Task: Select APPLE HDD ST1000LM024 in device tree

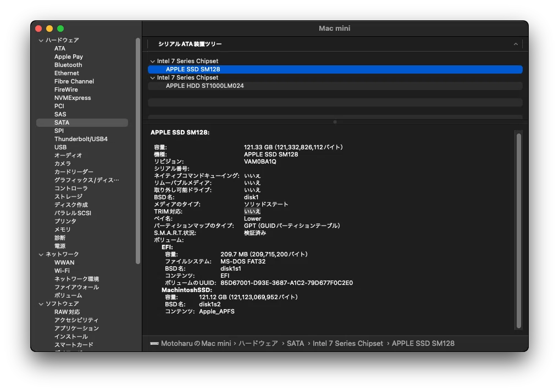Action: click(x=335, y=86)
